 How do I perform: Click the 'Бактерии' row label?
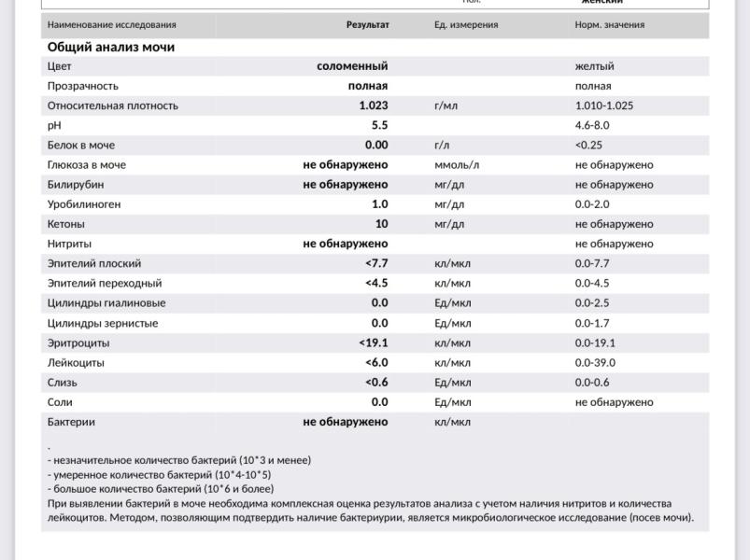point(71,422)
